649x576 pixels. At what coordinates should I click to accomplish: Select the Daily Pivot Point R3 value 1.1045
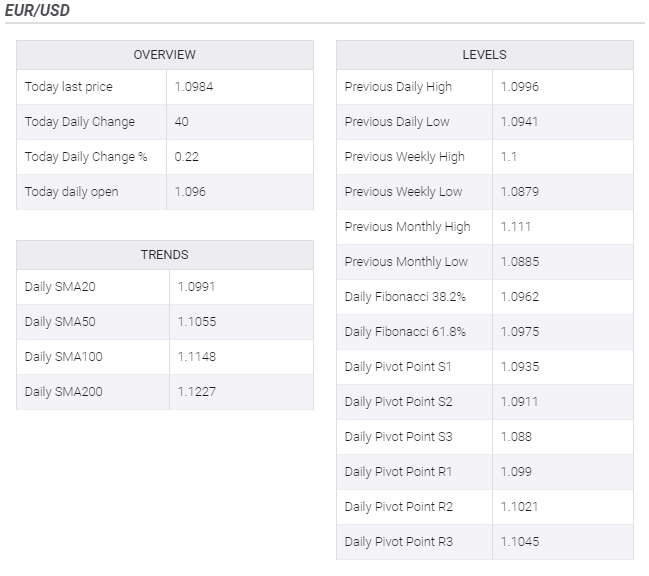pos(519,542)
